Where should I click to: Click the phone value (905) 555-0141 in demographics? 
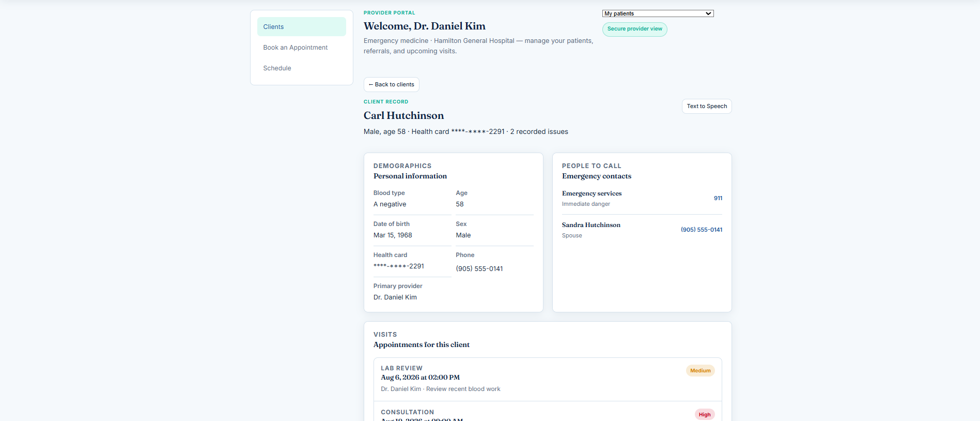pos(479,269)
